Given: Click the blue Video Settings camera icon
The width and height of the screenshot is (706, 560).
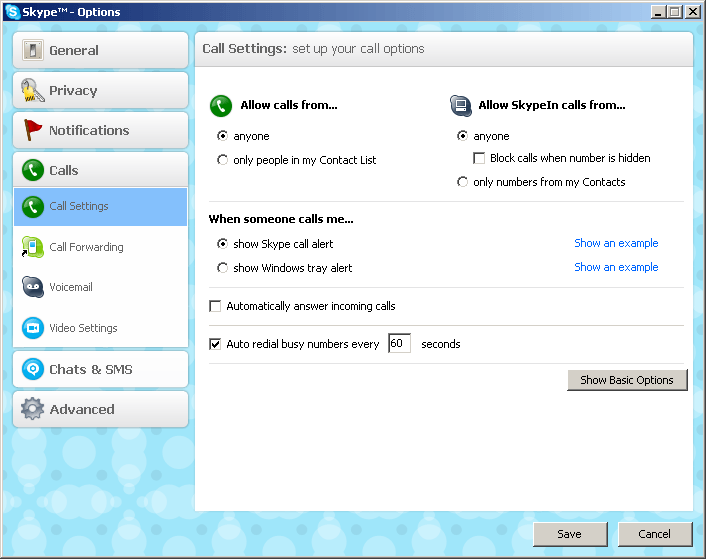Looking at the screenshot, I should (x=33, y=328).
